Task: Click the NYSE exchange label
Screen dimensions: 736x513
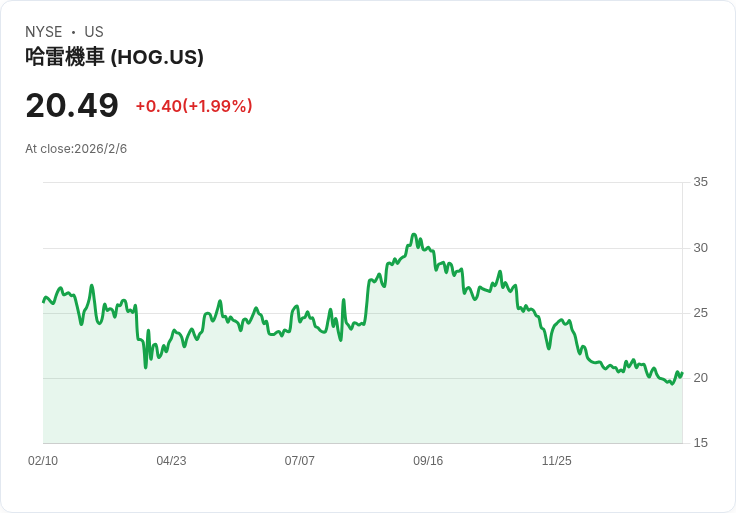Action: tap(44, 32)
